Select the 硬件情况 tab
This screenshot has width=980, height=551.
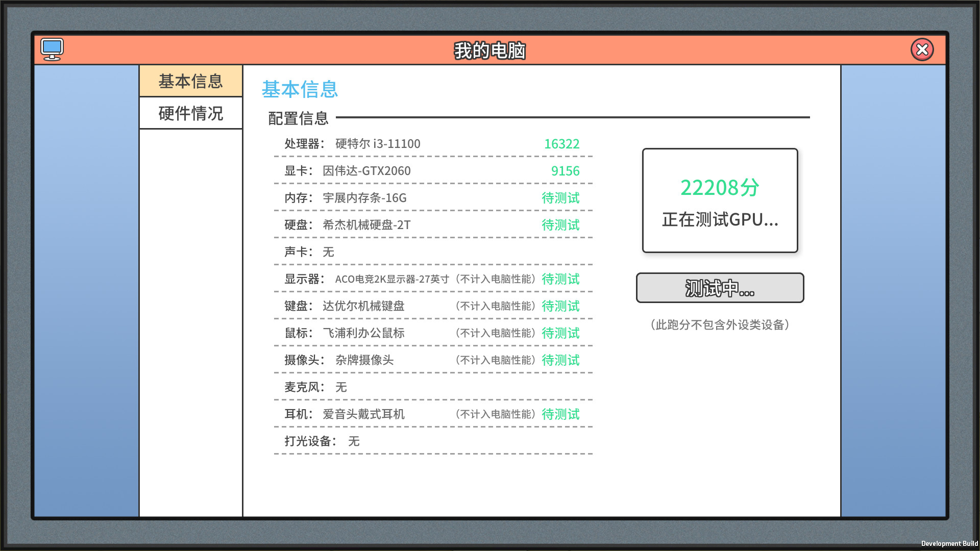tap(190, 113)
